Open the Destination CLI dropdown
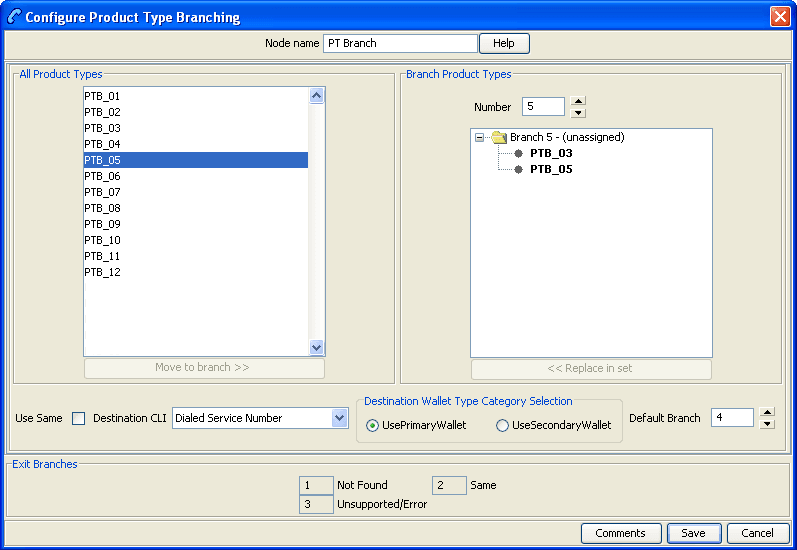Image resolution: width=797 pixels, height=550 pixels. (339, 418)
